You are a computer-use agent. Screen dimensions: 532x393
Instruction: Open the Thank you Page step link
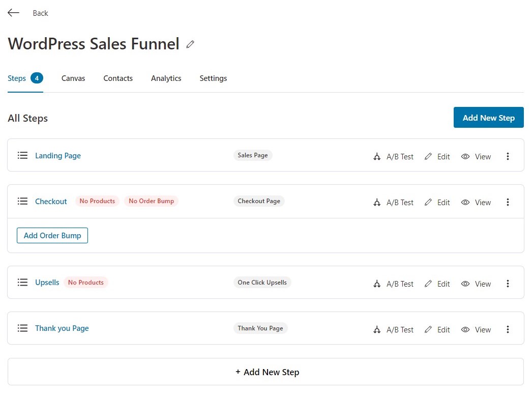pos(62,328)
